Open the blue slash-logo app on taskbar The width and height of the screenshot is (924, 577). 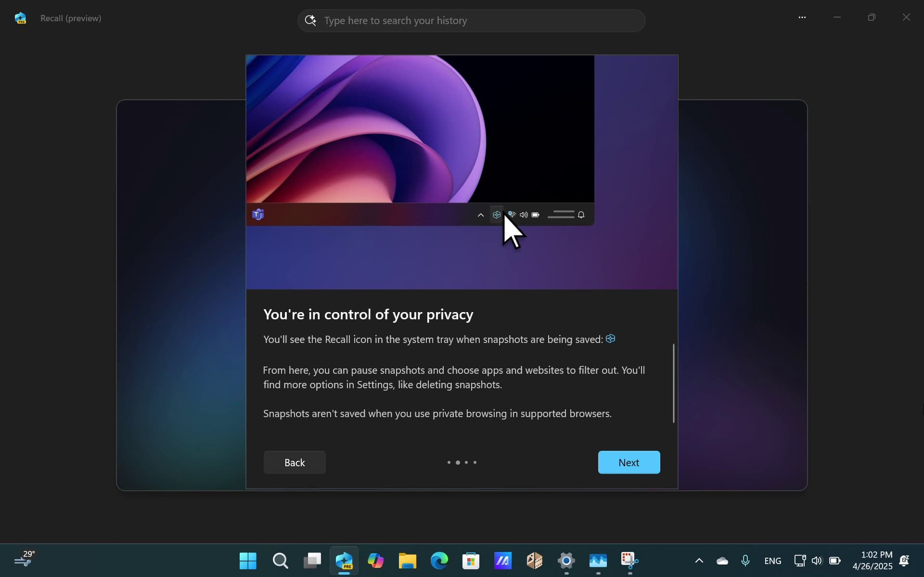point(503,561)
